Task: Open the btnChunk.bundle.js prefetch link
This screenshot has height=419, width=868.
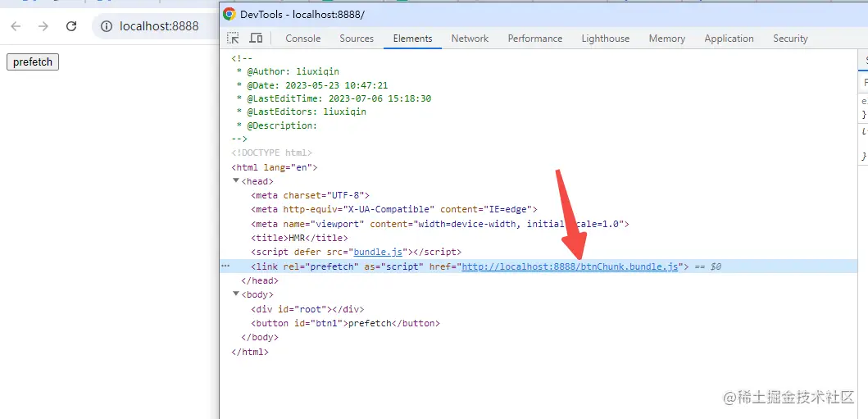Action: [x=570, y=266]
